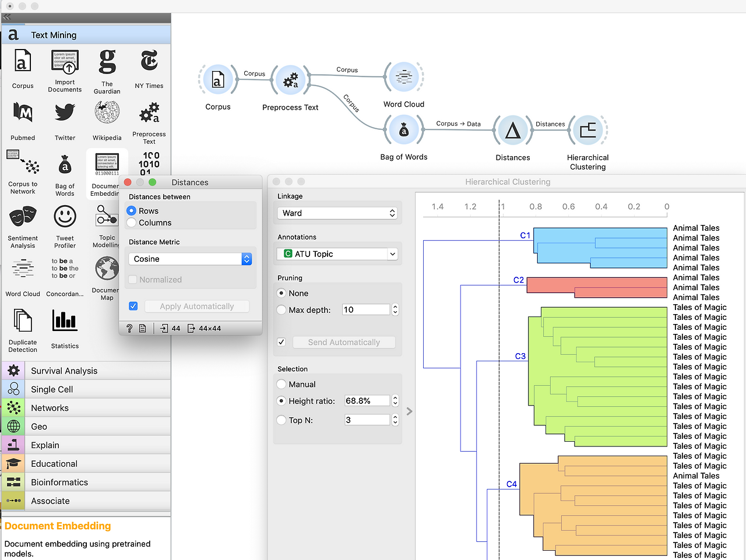Open the Bioinformatics widget category
746x560 pixels.
(x=86, y=482)
